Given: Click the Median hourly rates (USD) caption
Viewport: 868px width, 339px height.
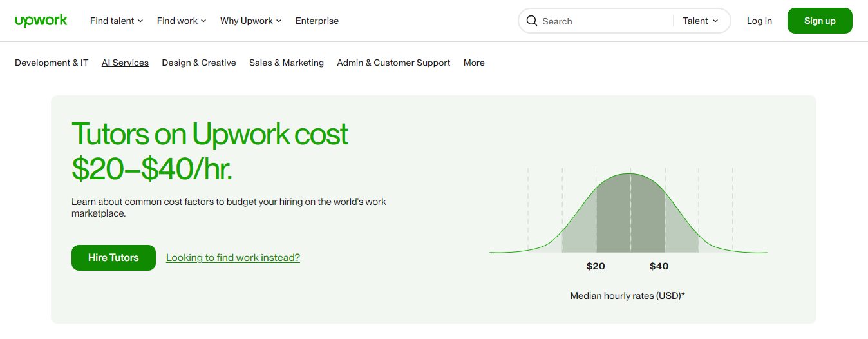Looking at the screenshot, I should [627, 296].
